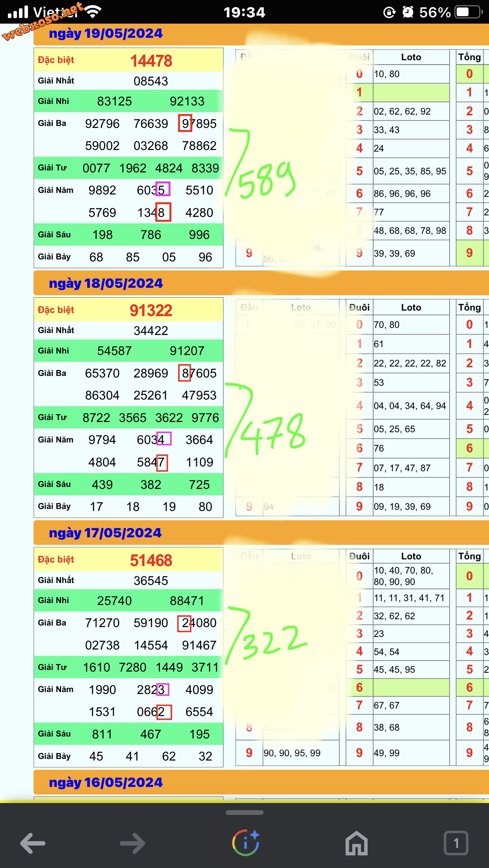Select third prize number 76639

tap(151, 124)
